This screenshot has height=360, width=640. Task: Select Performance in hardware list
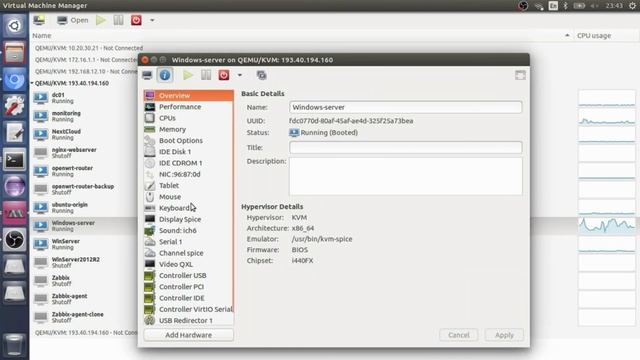189,107
